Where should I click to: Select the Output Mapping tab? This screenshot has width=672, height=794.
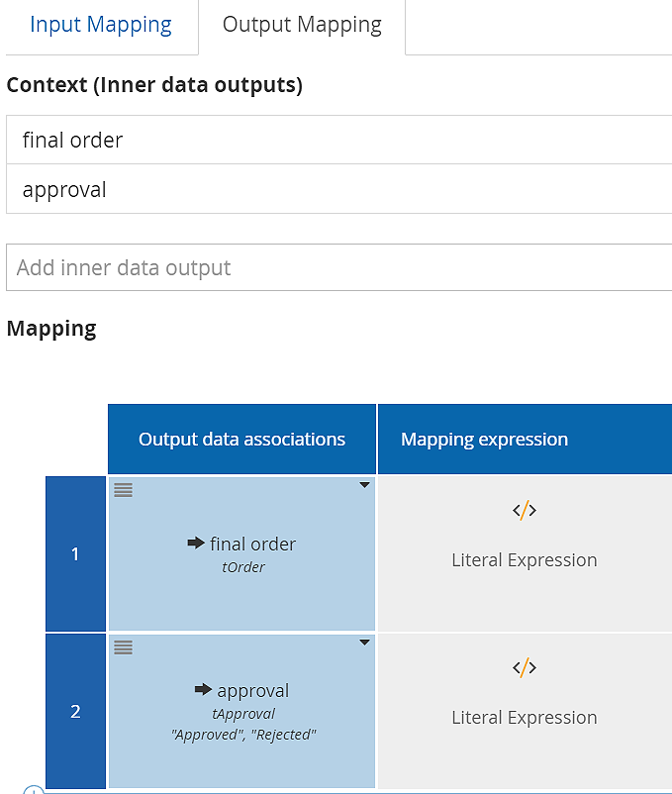click(302, 25)
